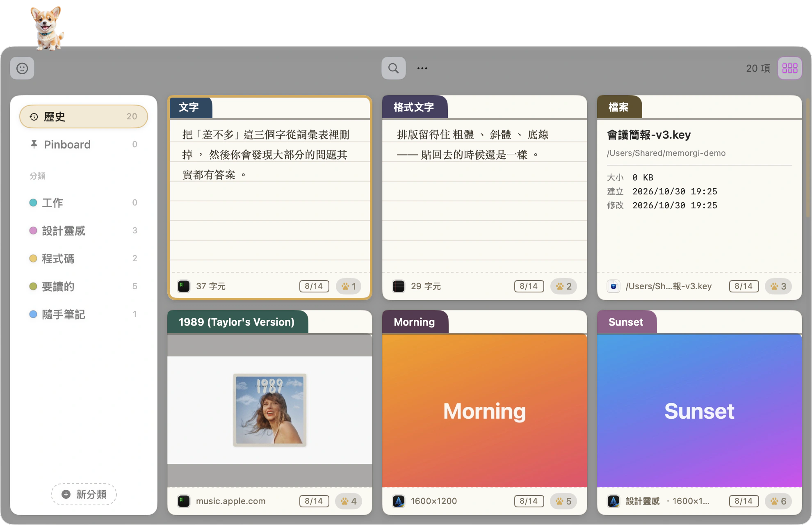This screenshot has height=525, width=812.
Task: Click the music.apple.com source label
Action: click(231, 501)
